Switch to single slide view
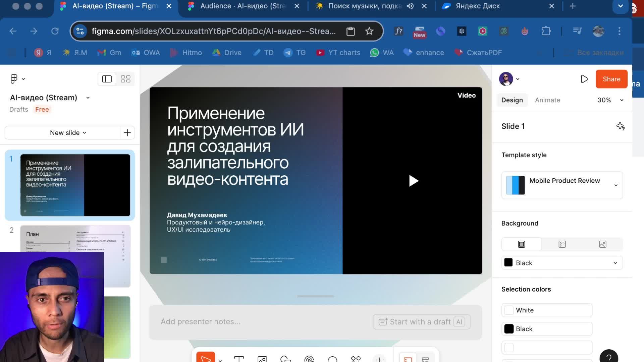Image resolution: width=644 pixels, height=362 pixels. [107, 79]
